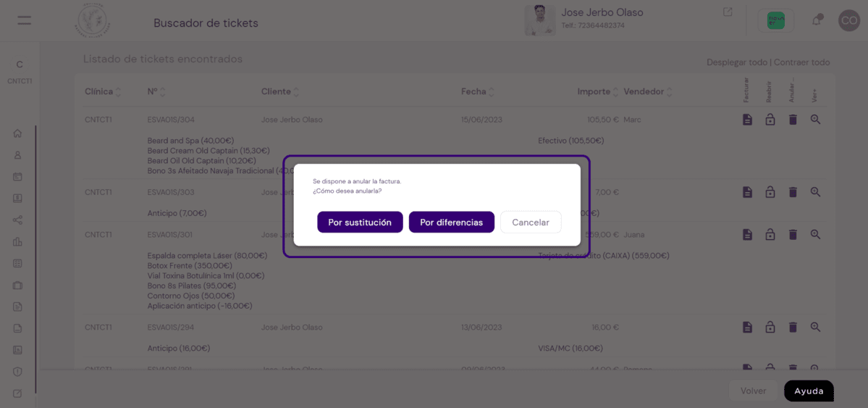The width and height of the screenshot is (868, 408).
Task: Open share icon in left sidebar
Action: [17, 220]
